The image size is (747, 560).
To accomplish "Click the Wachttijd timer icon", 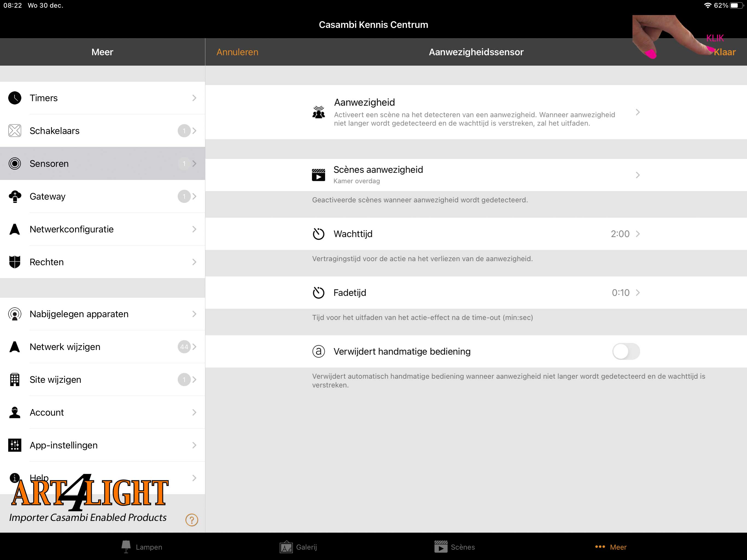I will coord(318,234).
